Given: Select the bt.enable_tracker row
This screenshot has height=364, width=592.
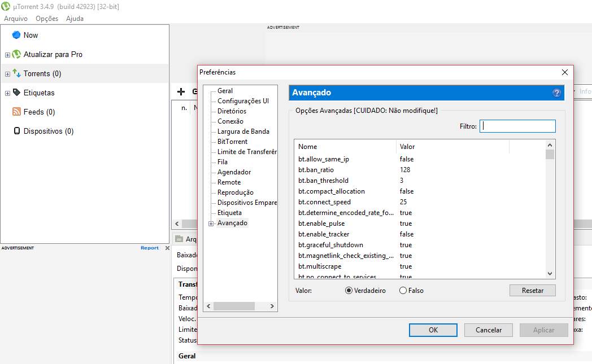Looking at the screenshot, I should tap(420, 234).
